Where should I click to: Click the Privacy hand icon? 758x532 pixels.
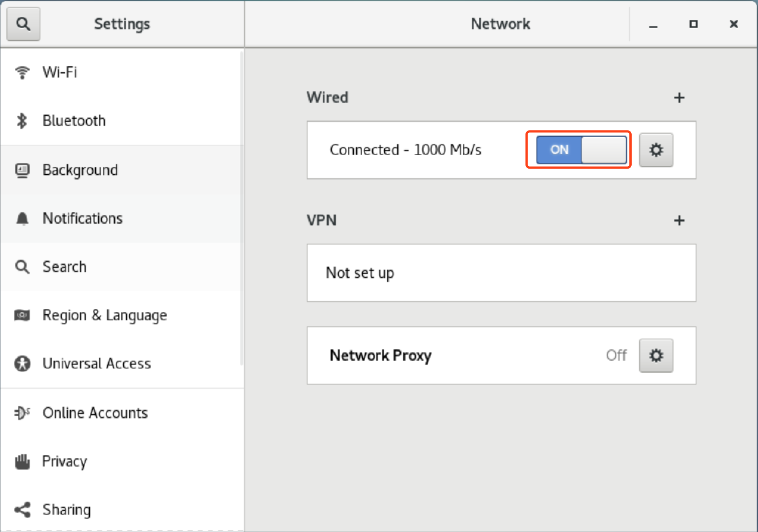click(22, 461)
